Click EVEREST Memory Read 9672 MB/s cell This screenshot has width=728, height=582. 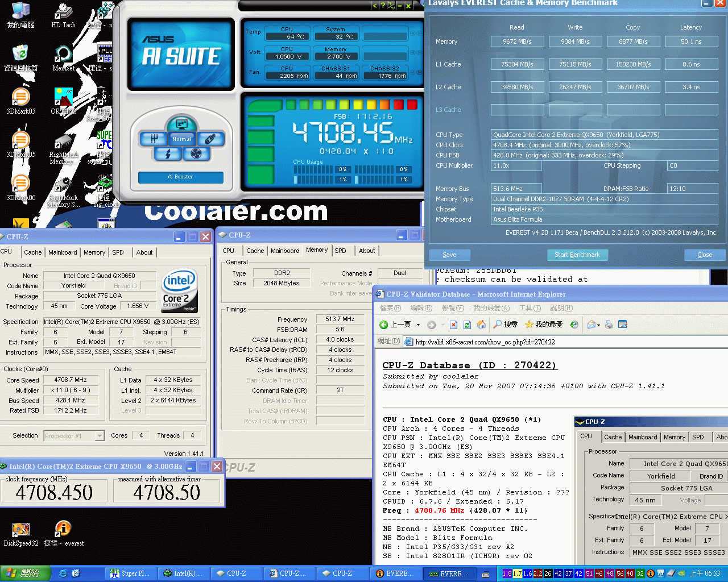(x=517, y=41)
